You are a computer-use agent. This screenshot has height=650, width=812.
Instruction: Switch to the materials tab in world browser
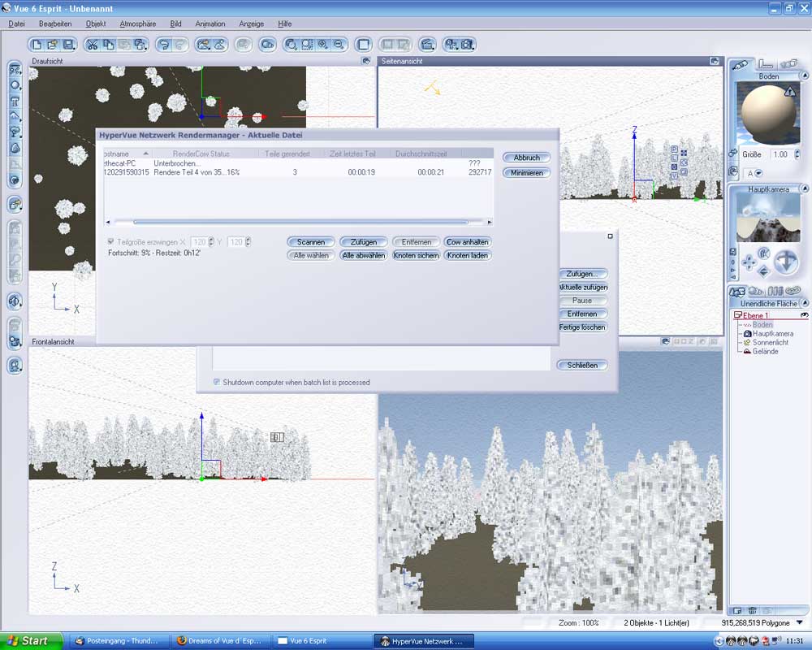click(x=755, y=292)
